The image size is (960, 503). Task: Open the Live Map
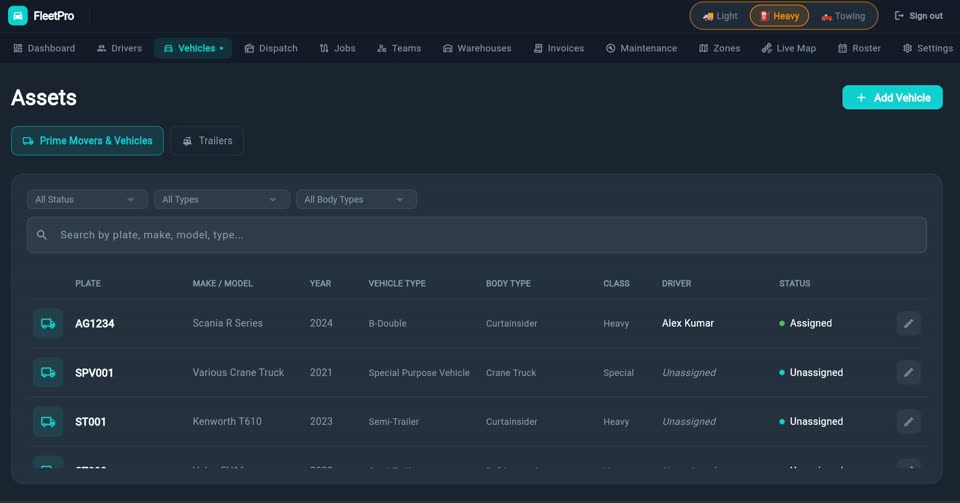(789, 48)
